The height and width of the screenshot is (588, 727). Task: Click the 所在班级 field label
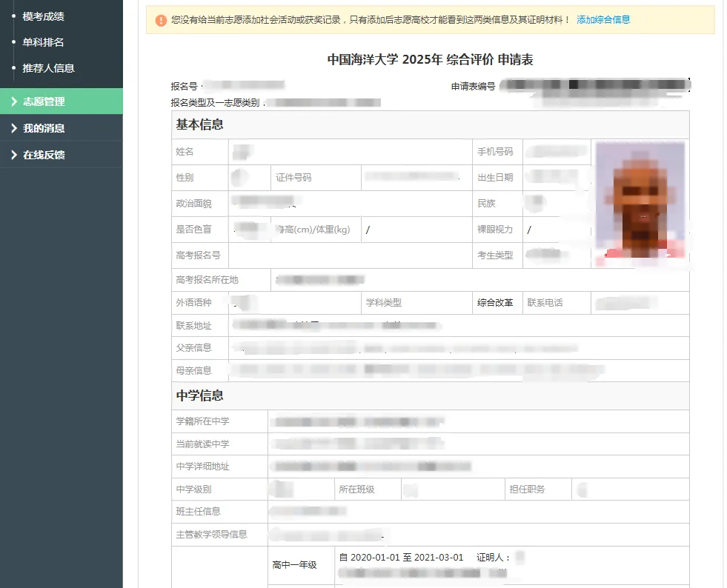[356, 490]
